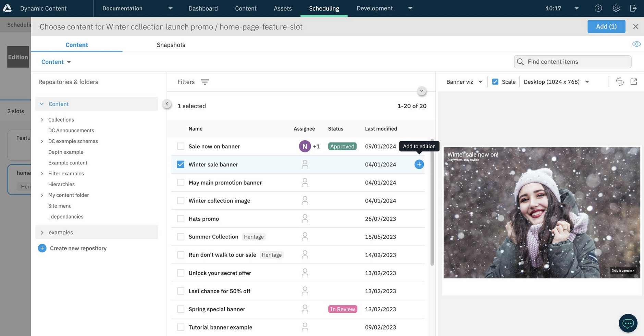Check the Winter collection image checkbox
This screenshot has height=336, width=644.
click(x=181, y=201)
